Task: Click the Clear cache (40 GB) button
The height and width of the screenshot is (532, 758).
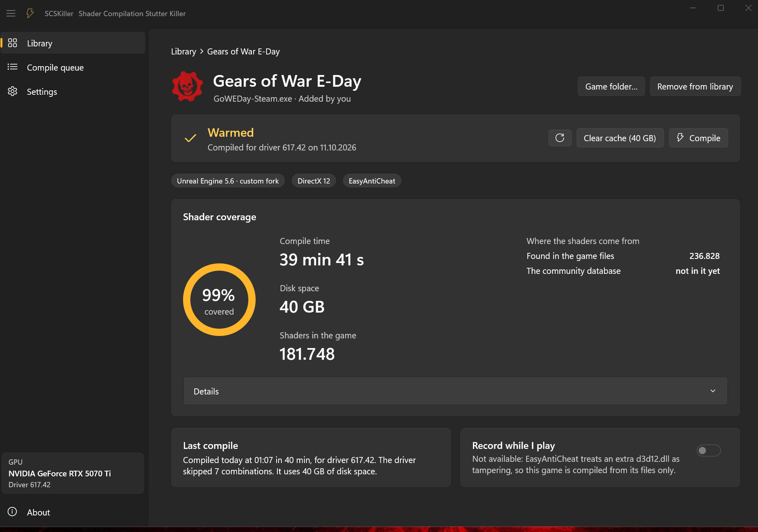Action: coord(620,138)
